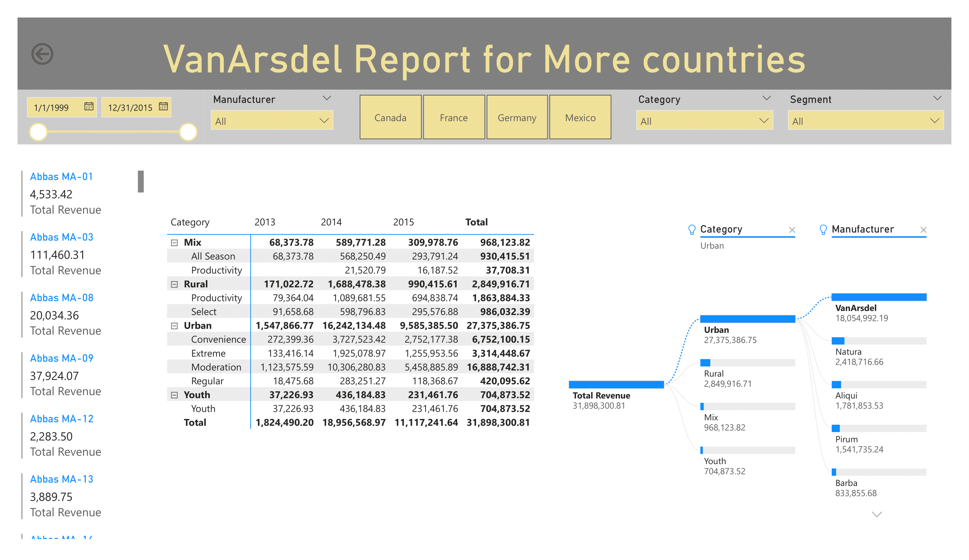Image resolution: width=969 pixels, height=560 pixels.
Task: Click the right date slider handle
Action: [188, 132]
